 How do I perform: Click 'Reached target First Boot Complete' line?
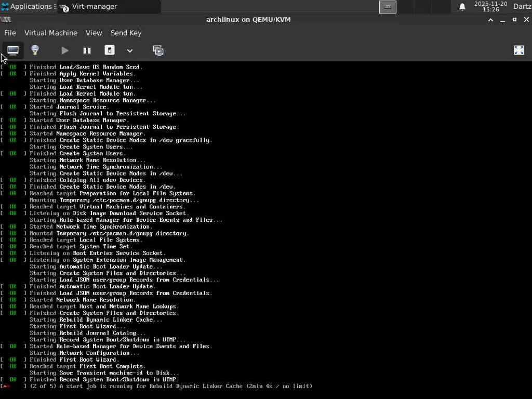tap(73, 366)
